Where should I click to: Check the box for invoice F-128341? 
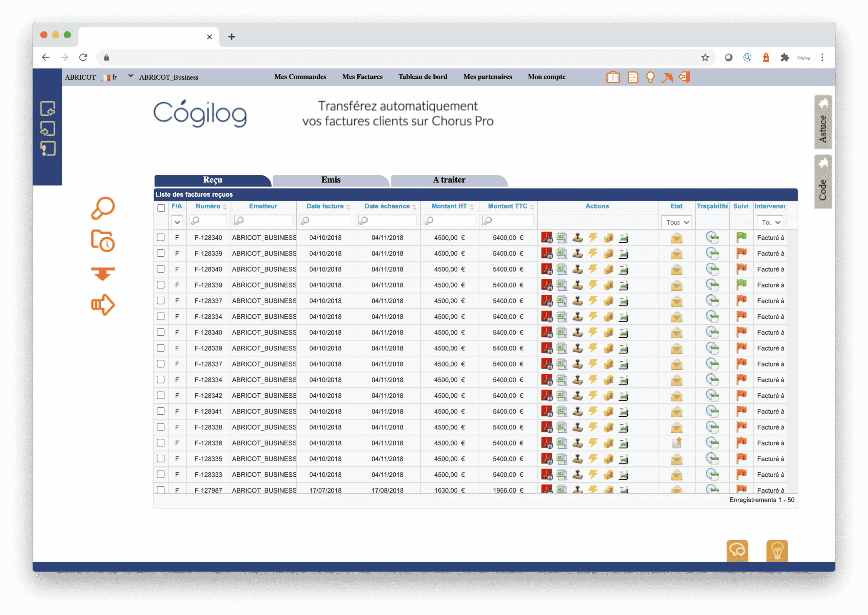pyautogui.click(x=161, y=411)
